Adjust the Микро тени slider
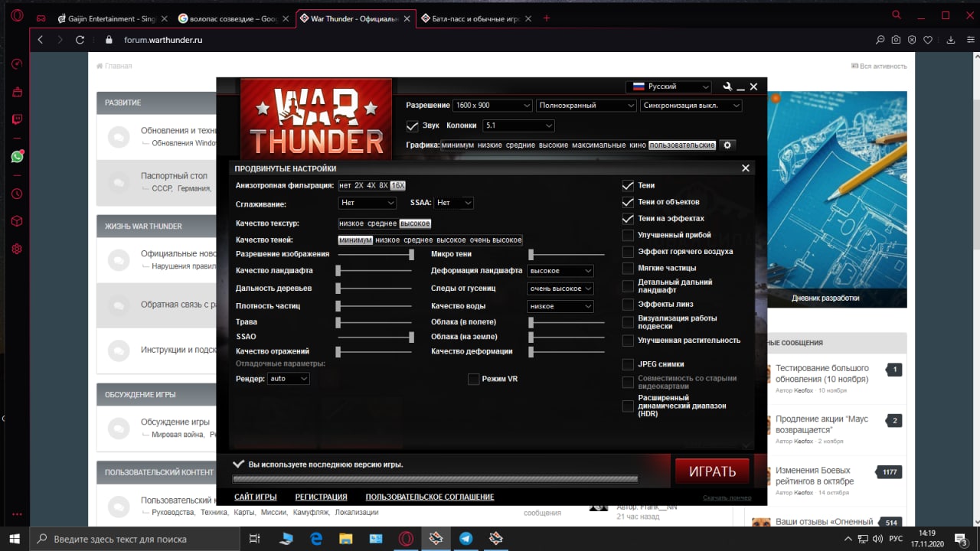This screenshot has width=980, height=551. pyautogui.click(x=567, y=254)
